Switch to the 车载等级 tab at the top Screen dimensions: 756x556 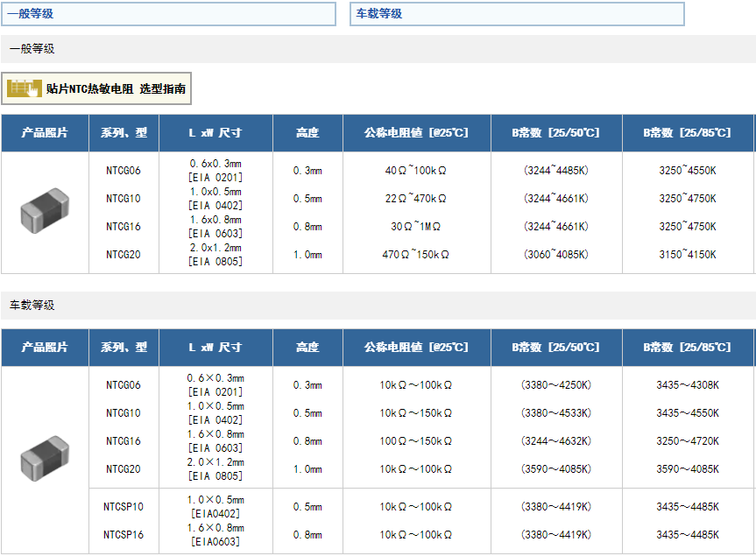(517, 14)
